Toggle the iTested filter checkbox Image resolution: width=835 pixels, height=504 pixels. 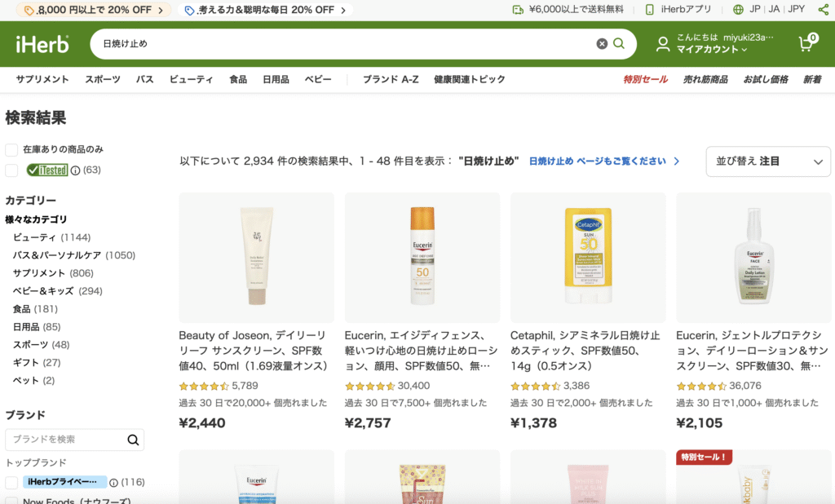11,170
